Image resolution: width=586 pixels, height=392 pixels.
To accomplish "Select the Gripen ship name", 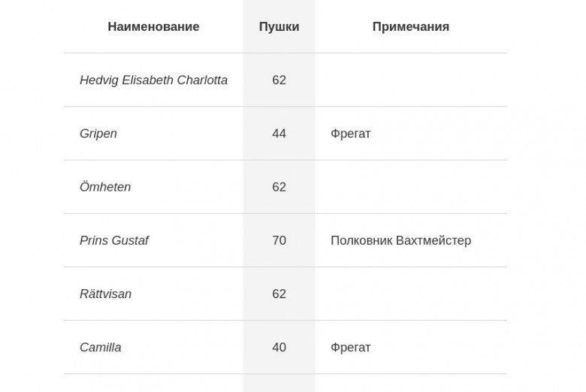I will [x=98, y=134].
